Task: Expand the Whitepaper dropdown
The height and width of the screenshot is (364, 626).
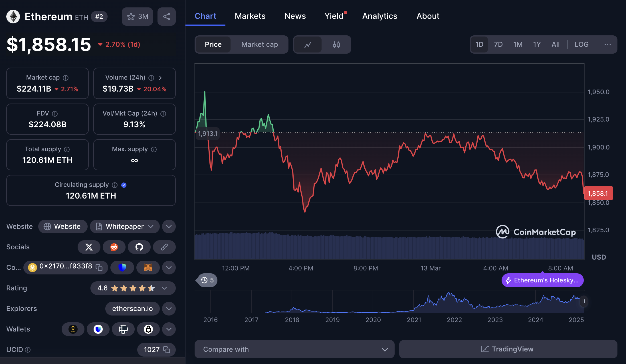Action: point(125,227)
